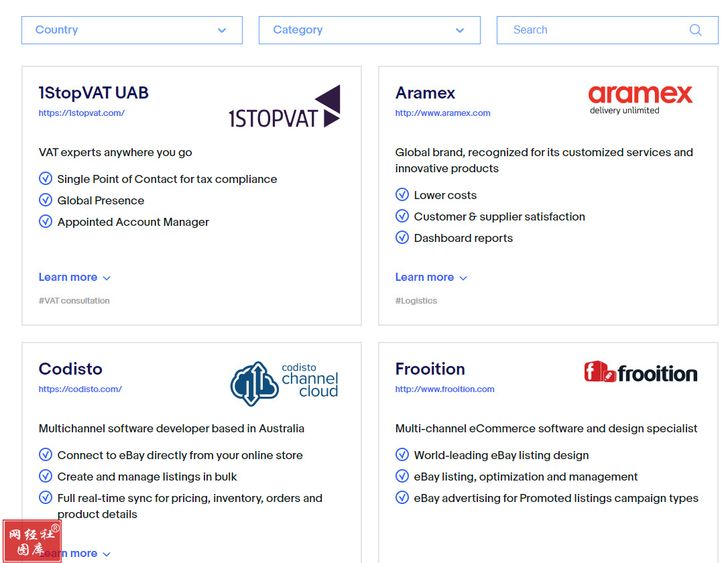Click the 'Global brand, recognized' Aramex description

[x=544, y=161]
